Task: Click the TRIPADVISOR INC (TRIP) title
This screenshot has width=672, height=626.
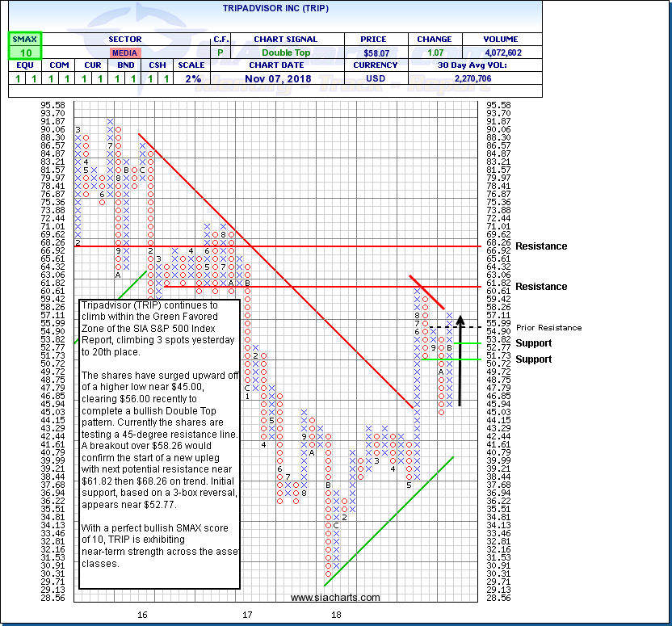Action: tap(268, 8)
